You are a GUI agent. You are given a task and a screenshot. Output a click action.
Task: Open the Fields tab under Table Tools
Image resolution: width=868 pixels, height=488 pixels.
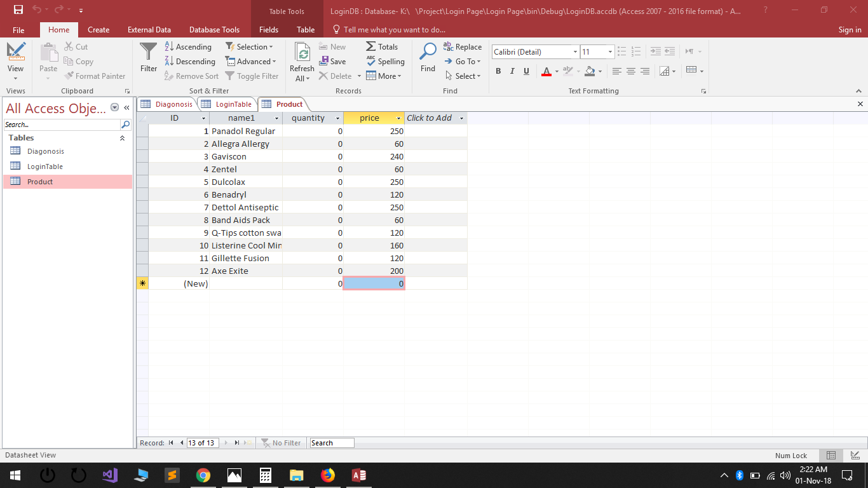point(269,30)
